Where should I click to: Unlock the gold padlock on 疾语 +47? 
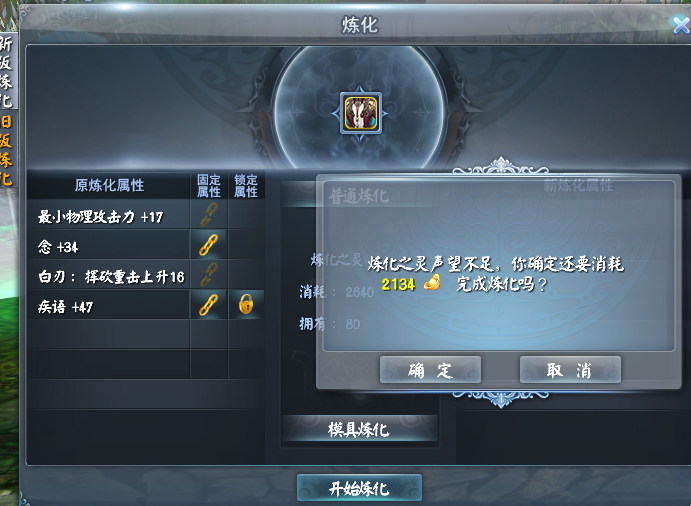[246, 304]
